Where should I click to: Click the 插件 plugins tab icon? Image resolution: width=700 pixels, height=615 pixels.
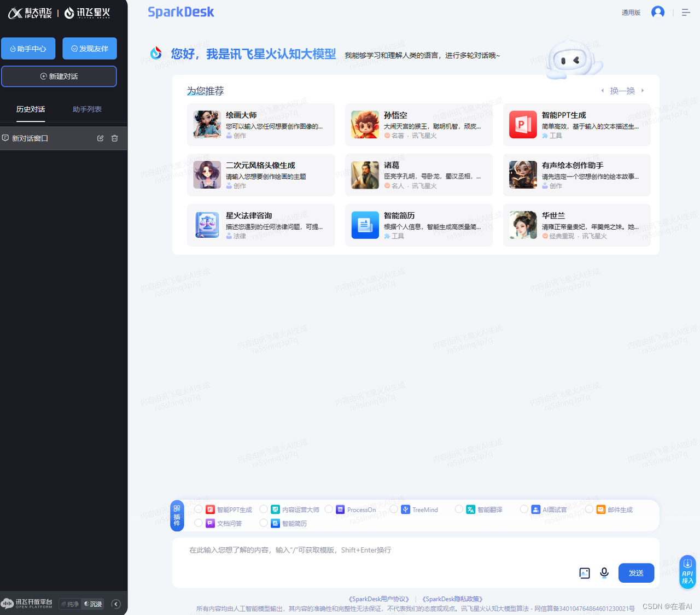click(x=177, y=516)
